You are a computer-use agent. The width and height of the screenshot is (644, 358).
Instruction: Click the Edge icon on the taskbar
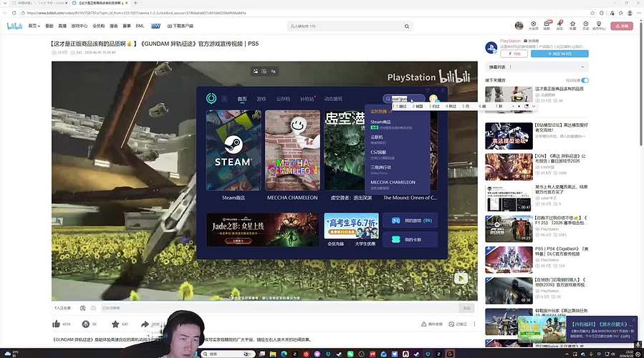(284, 354)
